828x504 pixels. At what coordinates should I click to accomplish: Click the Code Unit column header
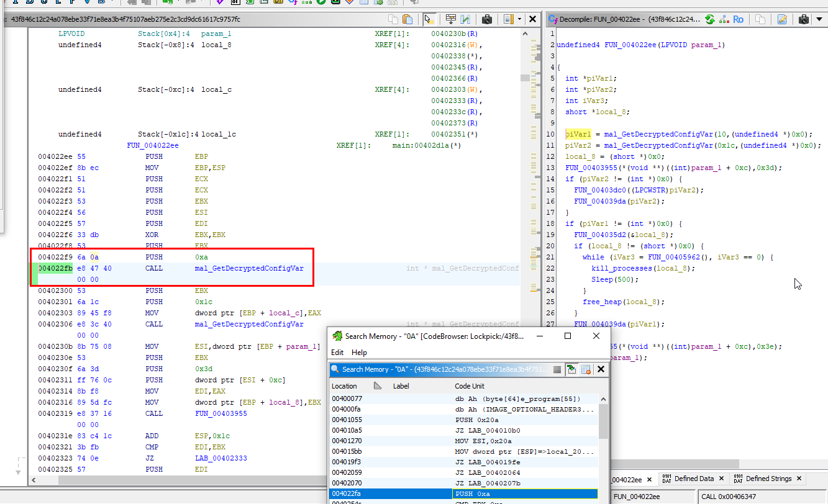pyautogui.click(x=470, y=386)
